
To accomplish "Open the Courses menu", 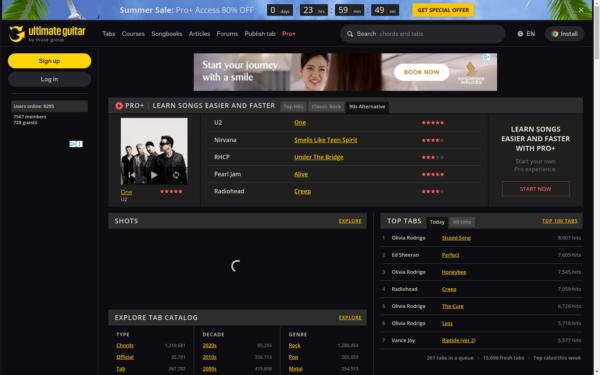I will coord(133,34).
